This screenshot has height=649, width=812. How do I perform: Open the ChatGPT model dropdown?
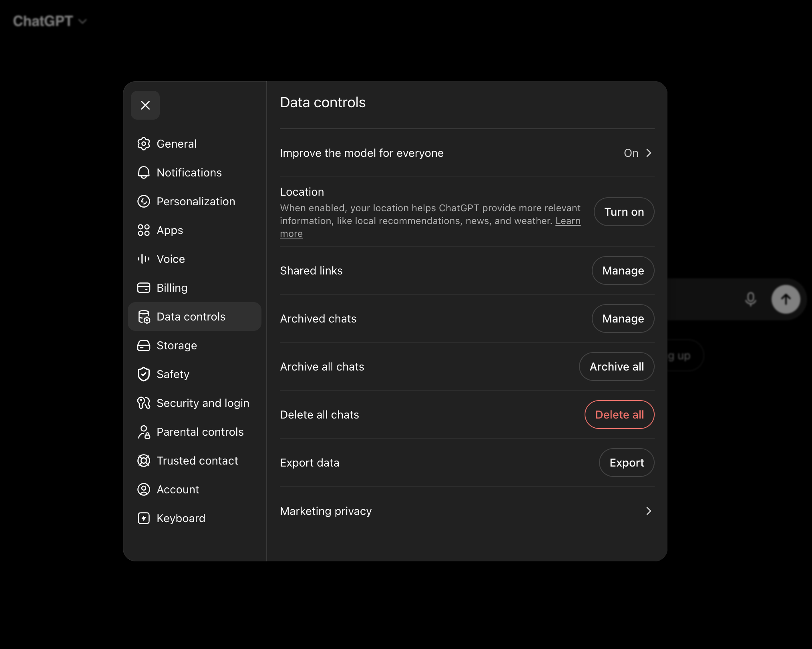point(50,21)
